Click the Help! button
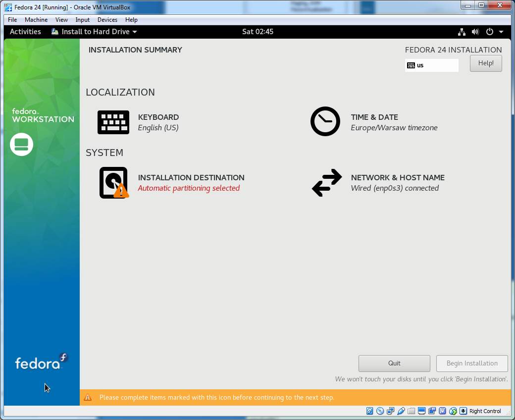The image size is (515, 420). (486, 63)
